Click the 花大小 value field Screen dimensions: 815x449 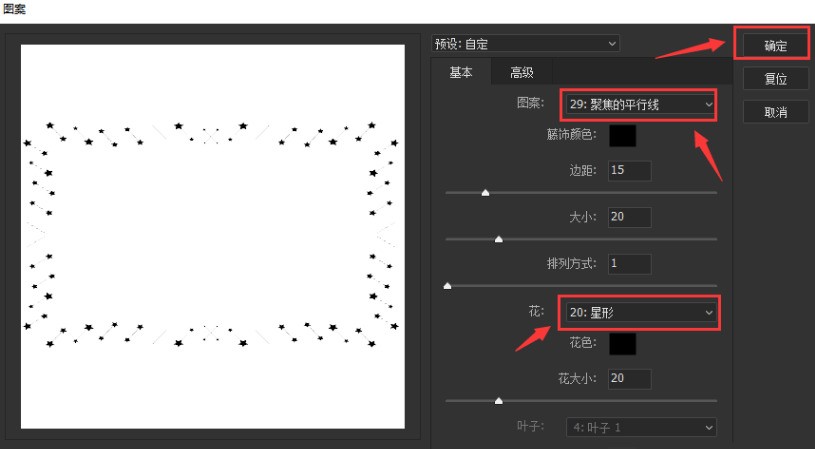629,378
